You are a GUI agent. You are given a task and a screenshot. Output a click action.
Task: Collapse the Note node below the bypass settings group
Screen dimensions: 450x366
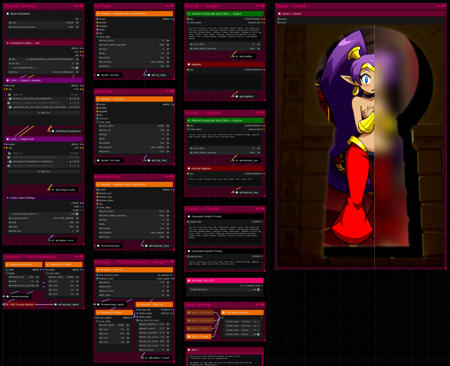coord(189,350)
